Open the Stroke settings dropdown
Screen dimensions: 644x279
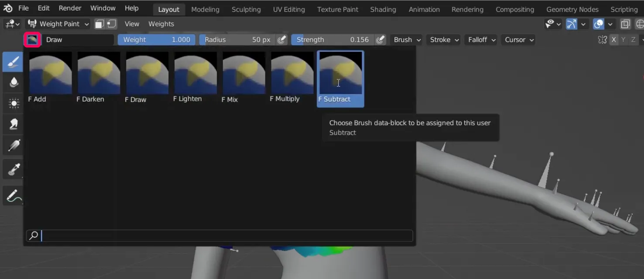[444, 40]
